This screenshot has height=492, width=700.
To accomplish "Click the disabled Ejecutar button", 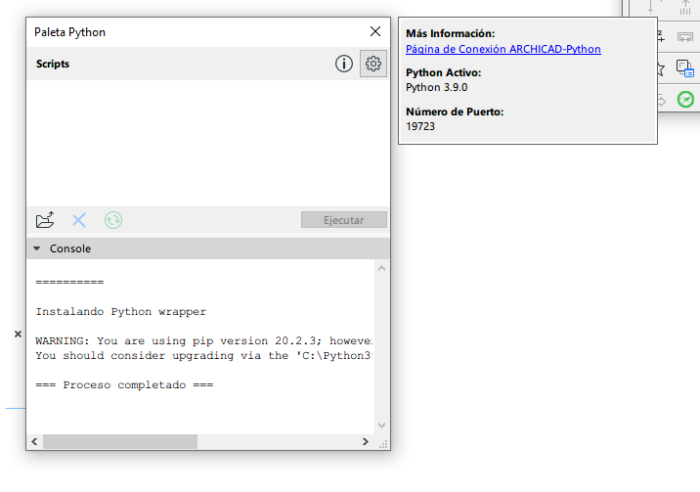I will pyautogui.click(x=344, y=220).
